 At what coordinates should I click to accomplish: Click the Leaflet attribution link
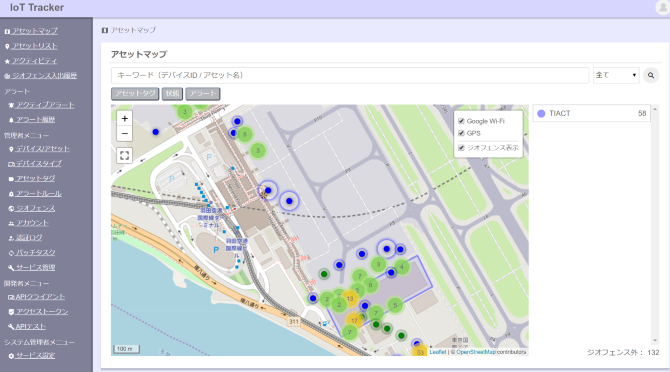[x=438, y=352]
